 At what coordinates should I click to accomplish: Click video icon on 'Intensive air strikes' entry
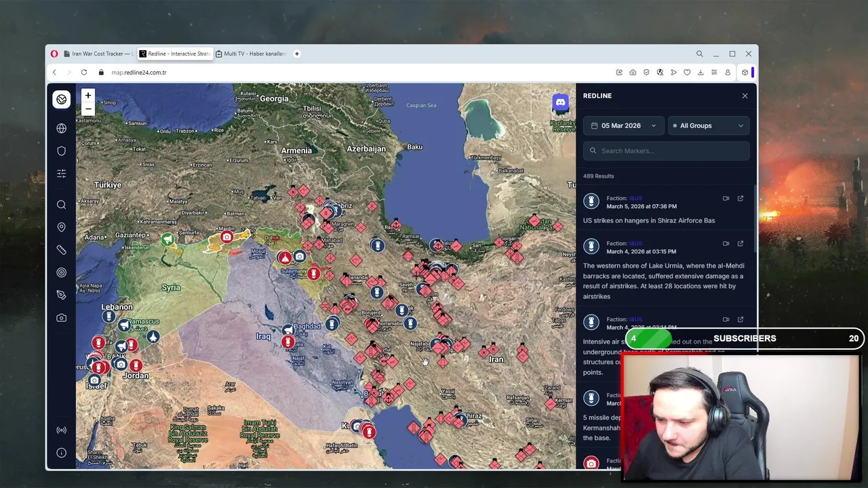point(726,319)
